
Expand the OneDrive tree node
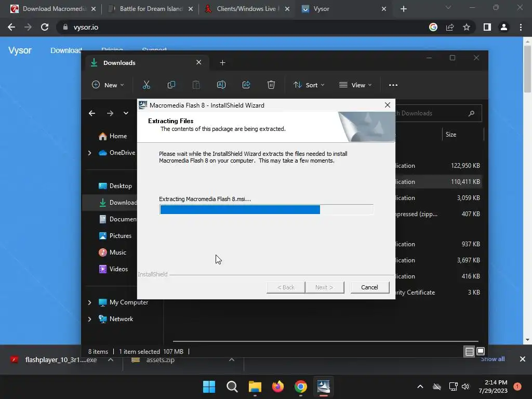tap(89, 153)
